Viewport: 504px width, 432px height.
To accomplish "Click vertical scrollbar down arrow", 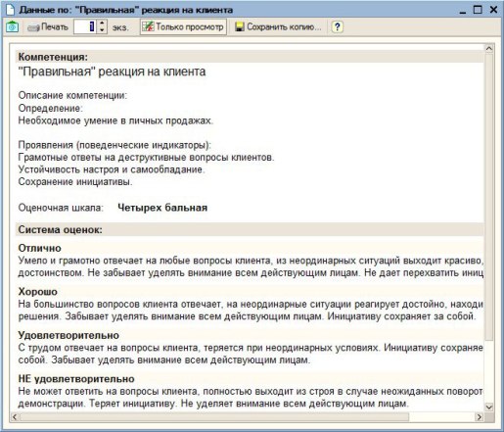I will [x=488, y=407].
